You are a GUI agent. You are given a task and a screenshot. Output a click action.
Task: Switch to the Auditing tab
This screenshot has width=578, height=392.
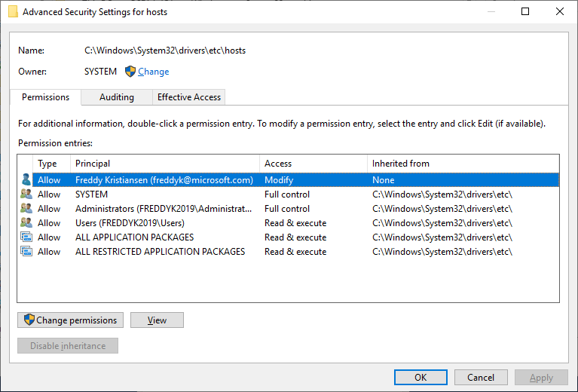pyautogui.click(x=117, y=97)
